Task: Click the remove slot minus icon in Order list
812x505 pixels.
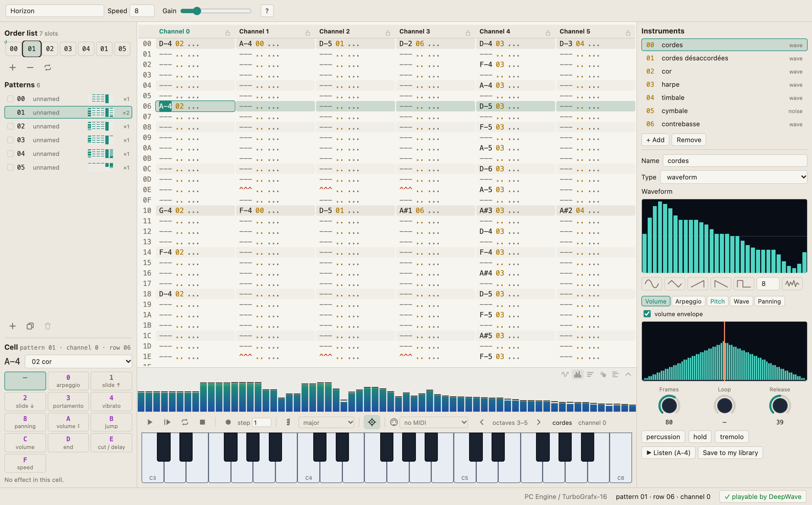Action: coord(30,68)
